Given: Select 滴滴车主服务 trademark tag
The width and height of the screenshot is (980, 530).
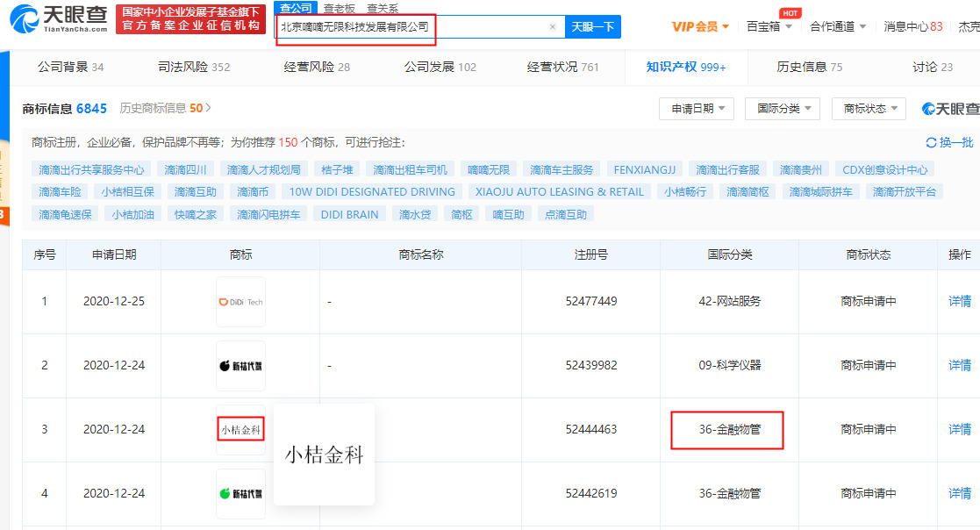Looking at the screenshot, I should point(562,169).
